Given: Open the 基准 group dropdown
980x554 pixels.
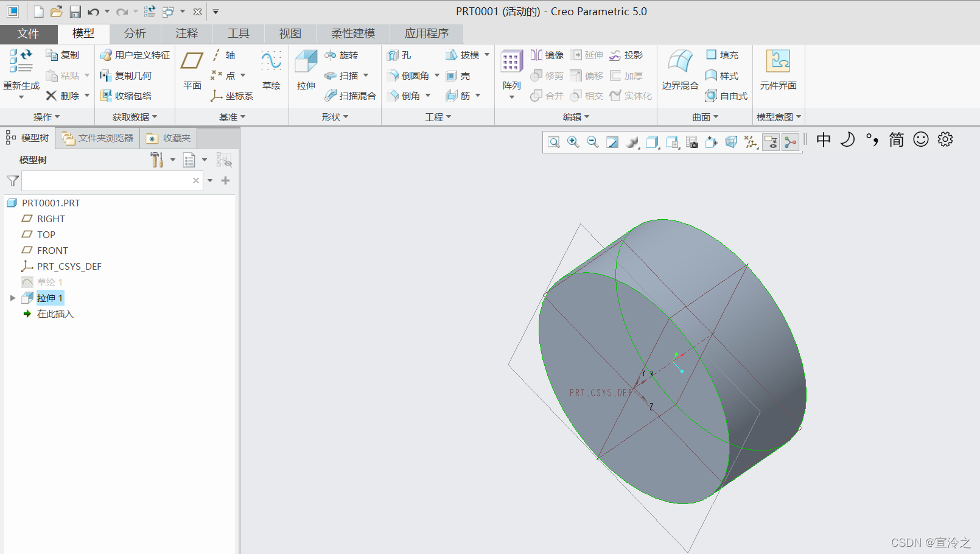Looking at the screenshot, I should [233, 117].
